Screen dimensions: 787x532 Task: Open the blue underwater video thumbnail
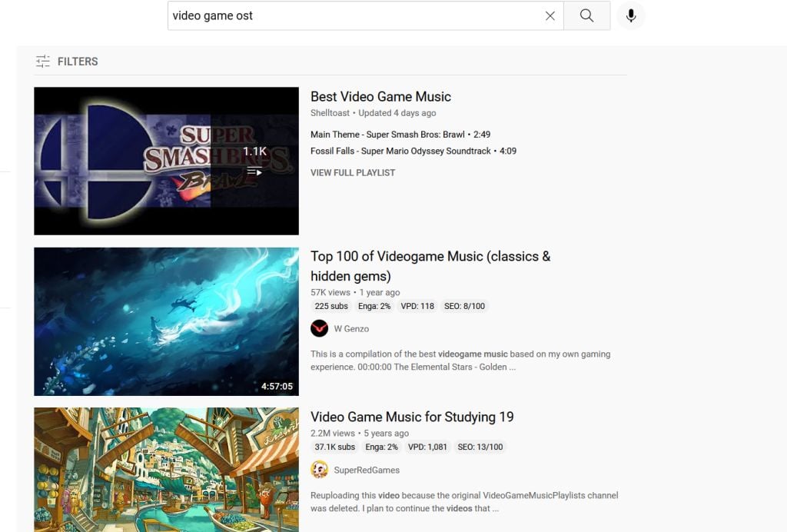tap(166, 321)
